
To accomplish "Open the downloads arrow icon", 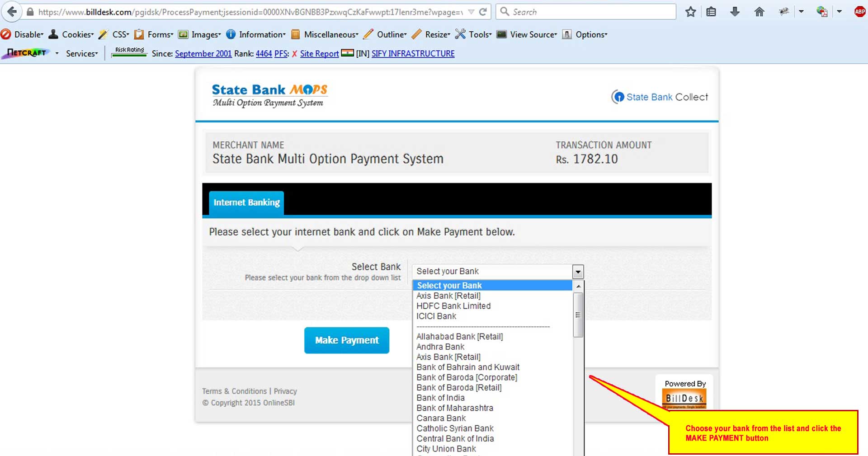I will pos(735,12).
